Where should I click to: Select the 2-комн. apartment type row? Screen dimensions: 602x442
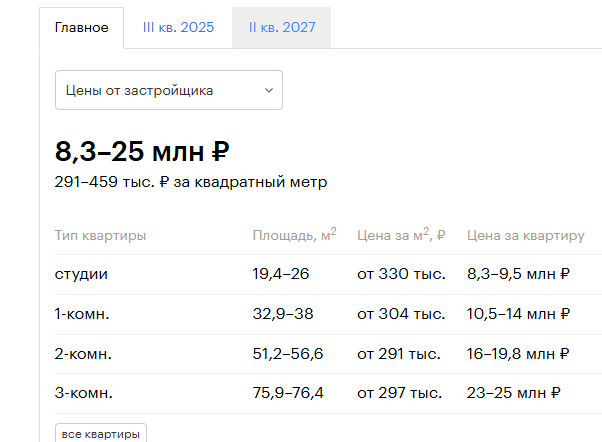click(x=328, y=354)
